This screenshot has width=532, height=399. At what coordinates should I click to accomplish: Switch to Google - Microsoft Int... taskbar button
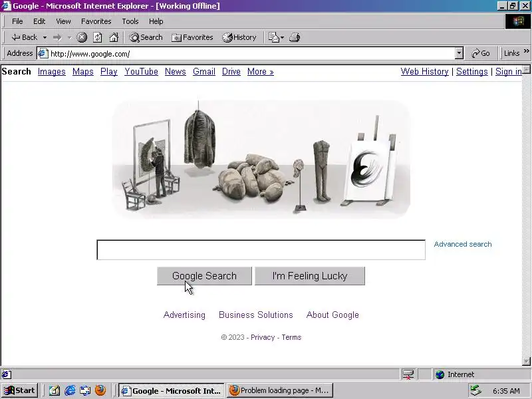pyautogui.click(x=172, y=390)
